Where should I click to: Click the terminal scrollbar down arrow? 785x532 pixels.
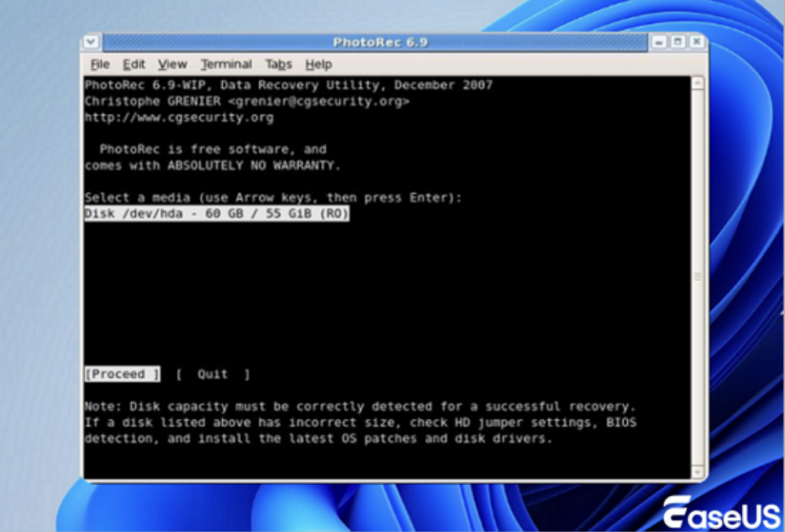(698, 471)
